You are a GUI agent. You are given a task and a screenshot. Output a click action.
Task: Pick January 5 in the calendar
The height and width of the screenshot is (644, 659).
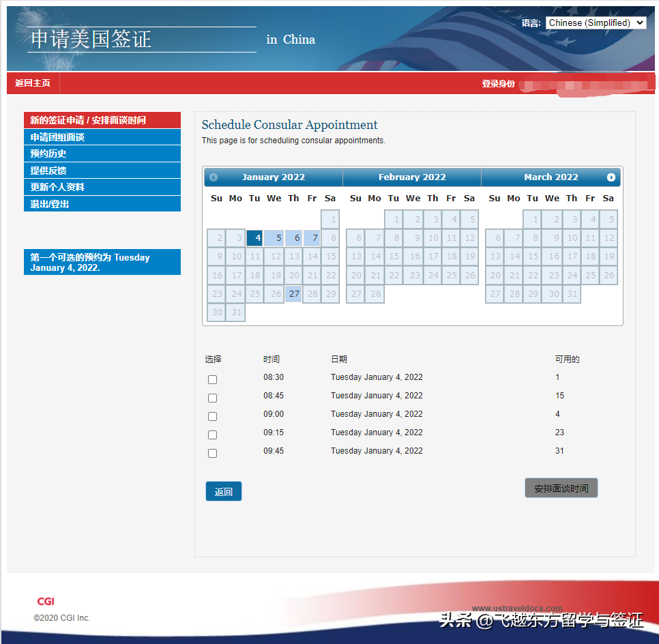[274, 238]
